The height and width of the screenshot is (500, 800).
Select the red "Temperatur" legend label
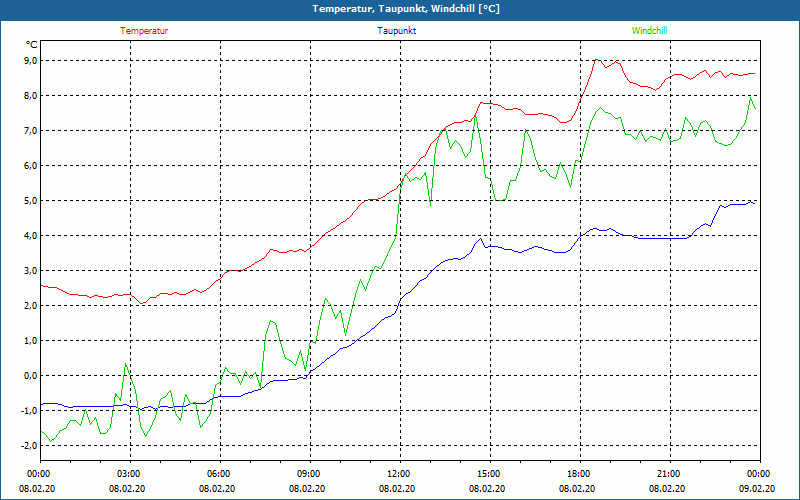pos(144,31)
